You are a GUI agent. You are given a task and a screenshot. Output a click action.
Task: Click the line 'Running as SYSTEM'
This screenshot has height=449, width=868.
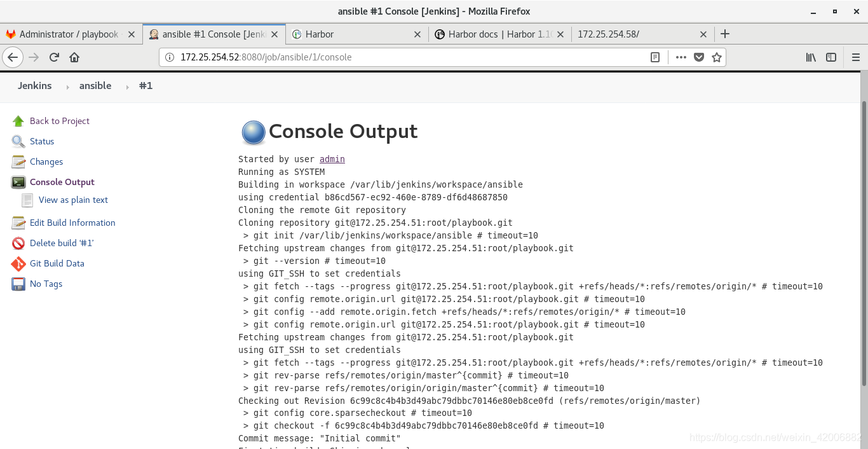281,172
